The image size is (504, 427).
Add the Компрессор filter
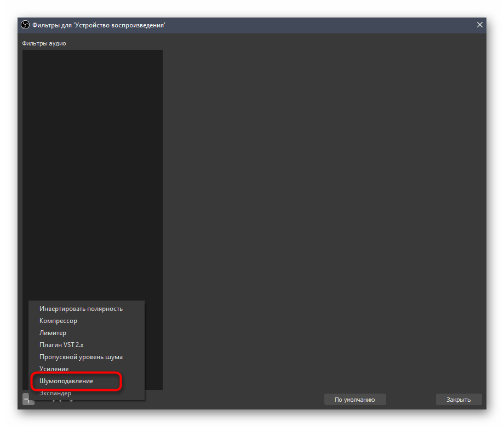coord(58,321)
